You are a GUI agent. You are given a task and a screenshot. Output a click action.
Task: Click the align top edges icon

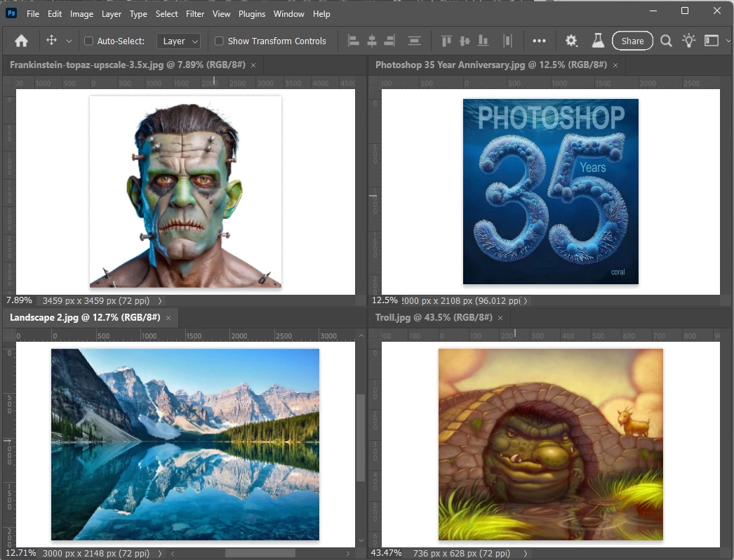[x=446, y=41]
